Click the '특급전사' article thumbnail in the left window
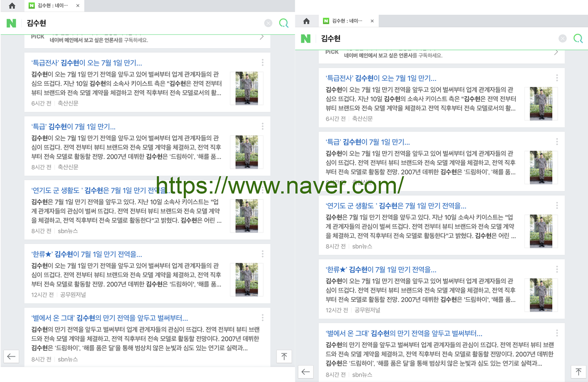588x382 pixels. (246, 88)
